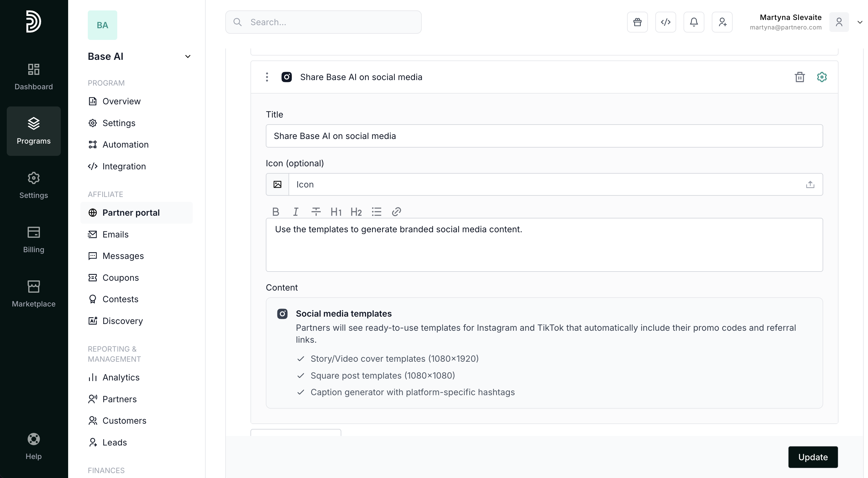Click the Title input field
The width and height of the screenshot is (868, 478).
(x=544, y=136)
